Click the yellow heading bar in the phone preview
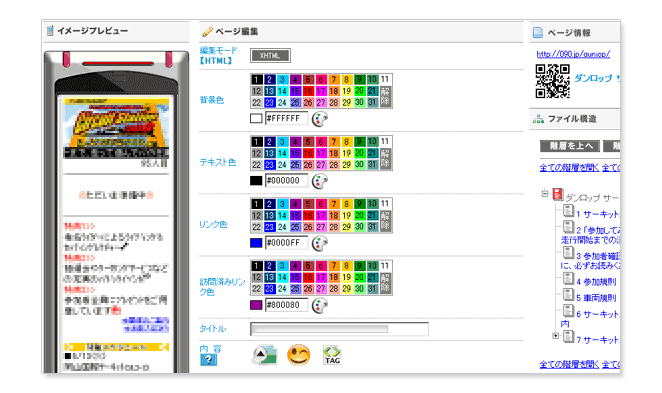The width and height of the screenshot is (662, 393). point(116,347)
